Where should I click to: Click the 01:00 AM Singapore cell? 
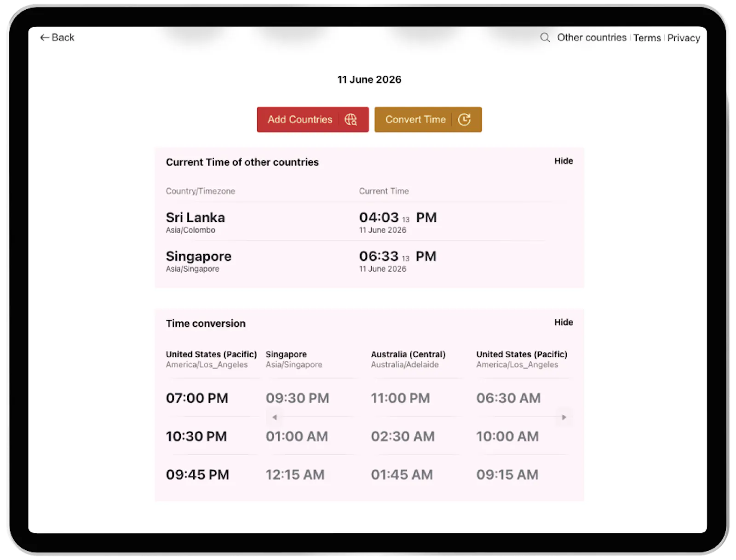pos(297,436)
